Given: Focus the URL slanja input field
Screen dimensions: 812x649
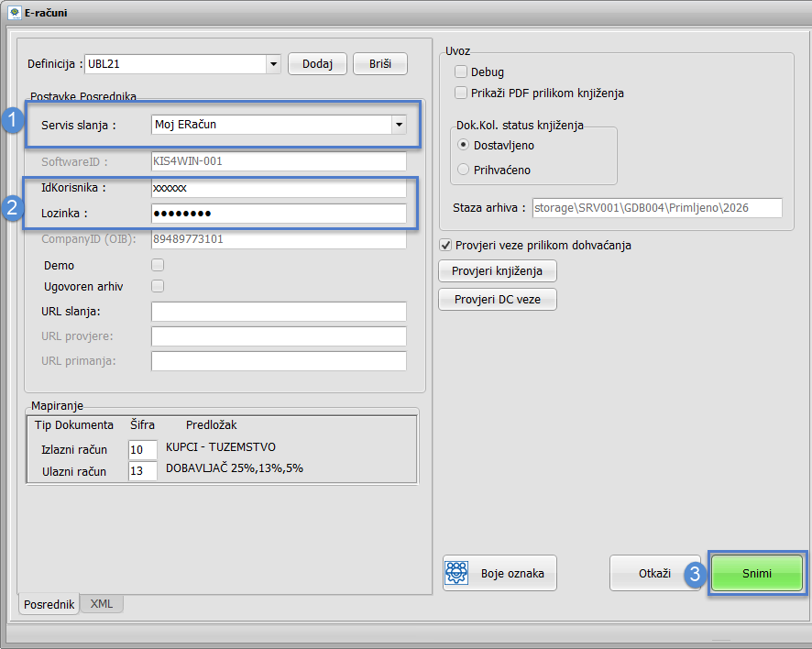Looking at the screenshot, I should click(279, 312).
